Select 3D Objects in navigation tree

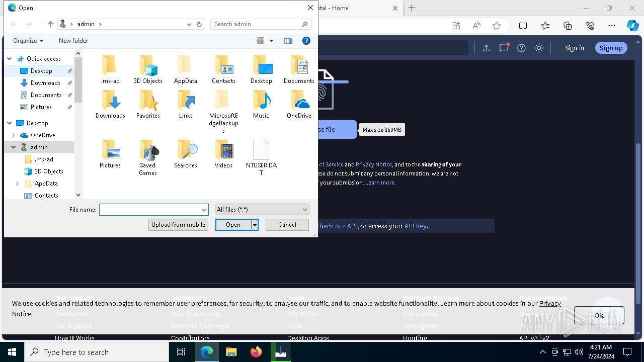pos(49,171)
